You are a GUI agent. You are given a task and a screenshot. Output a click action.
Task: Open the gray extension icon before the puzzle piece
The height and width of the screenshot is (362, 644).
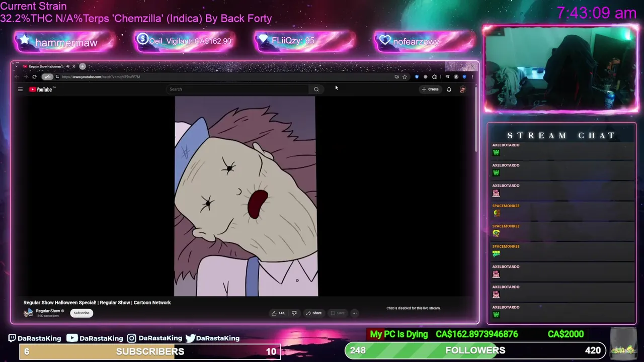coord(426,76)
